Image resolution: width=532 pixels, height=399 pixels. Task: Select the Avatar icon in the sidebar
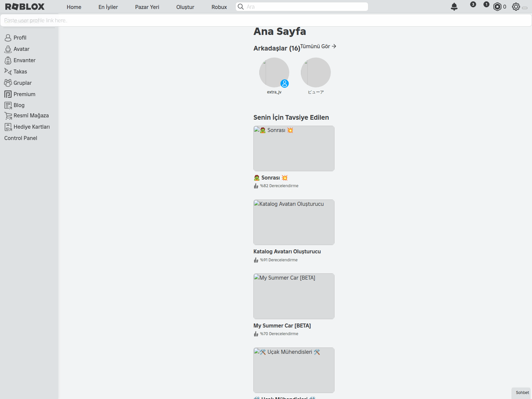tap(8, 49)
